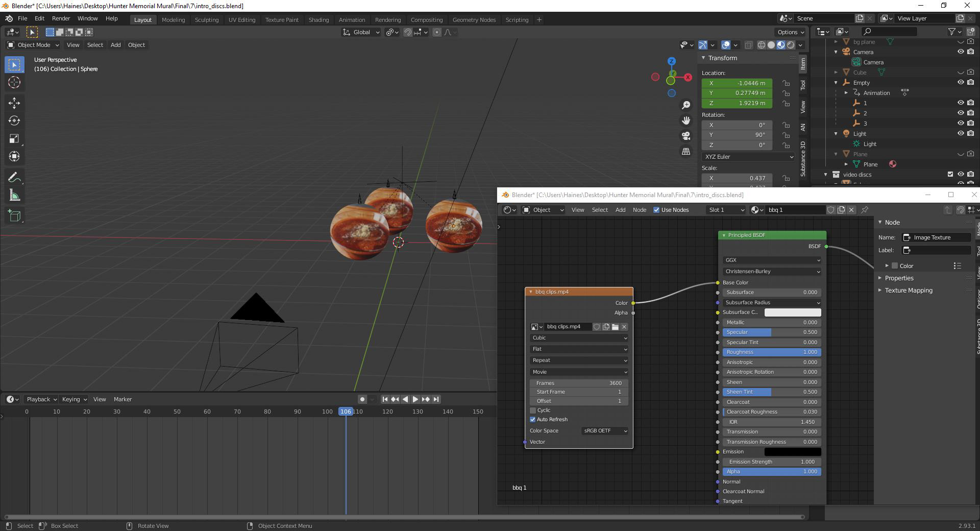Viewport: 980px width, 531px height.
Task: Switch to the Shading workspace tab
Action: [x=318, y=20]
